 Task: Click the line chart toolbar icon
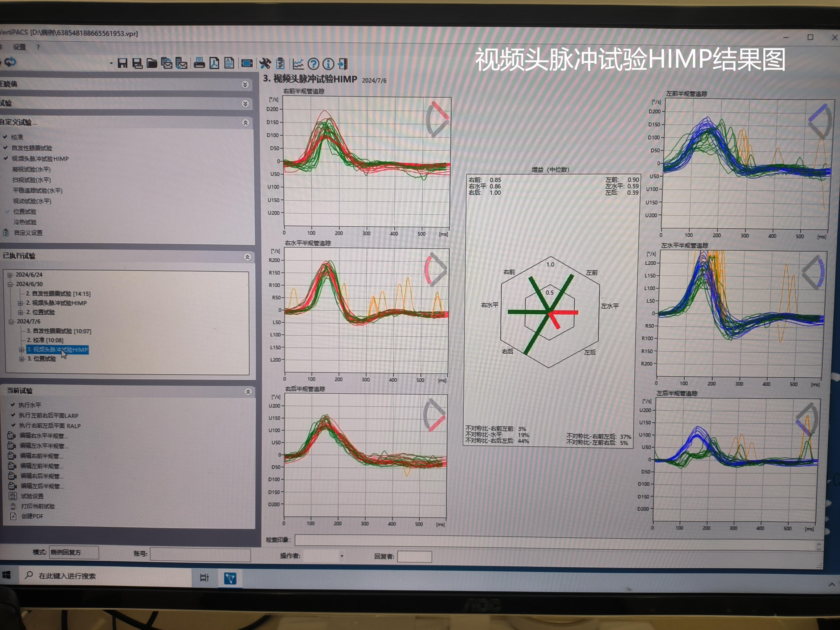coord(298,64)
